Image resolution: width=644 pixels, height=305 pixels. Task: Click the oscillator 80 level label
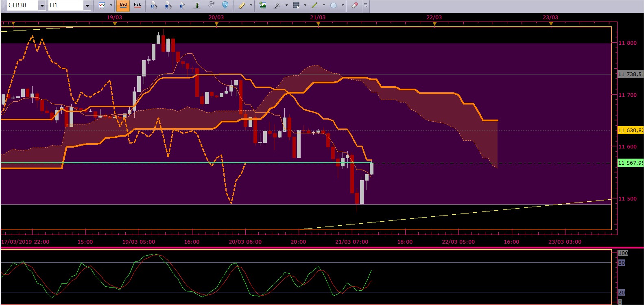622,263
